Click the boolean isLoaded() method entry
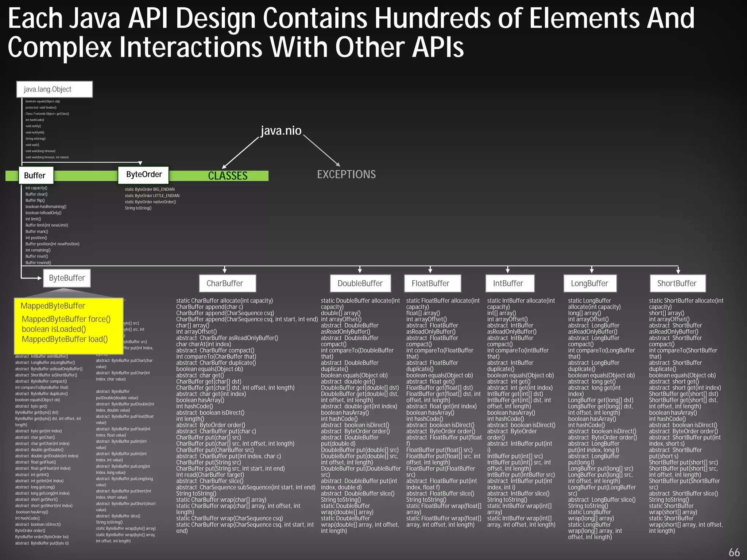This screenshot has height=560, width=747. (54, 329)
